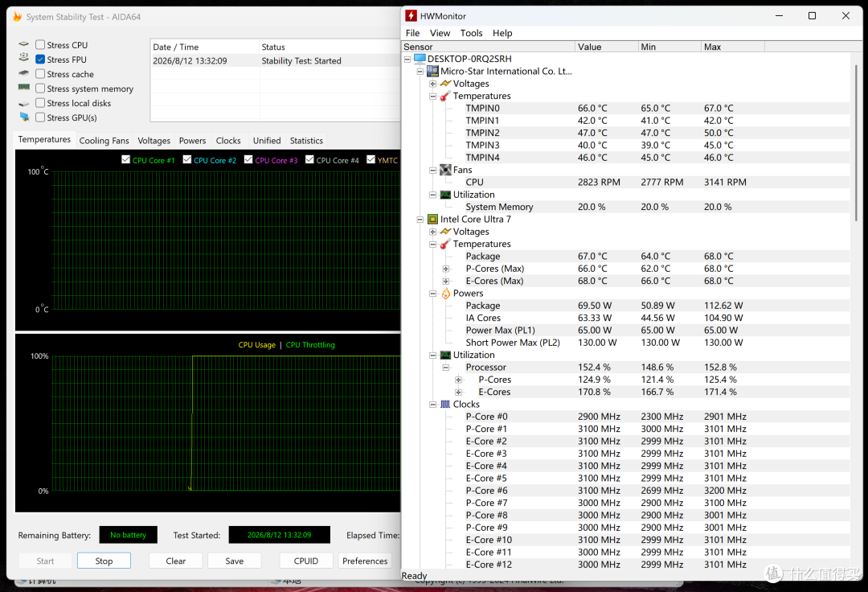
Task: Expand the motherboard Voltages node
Action: click(433, 84)
